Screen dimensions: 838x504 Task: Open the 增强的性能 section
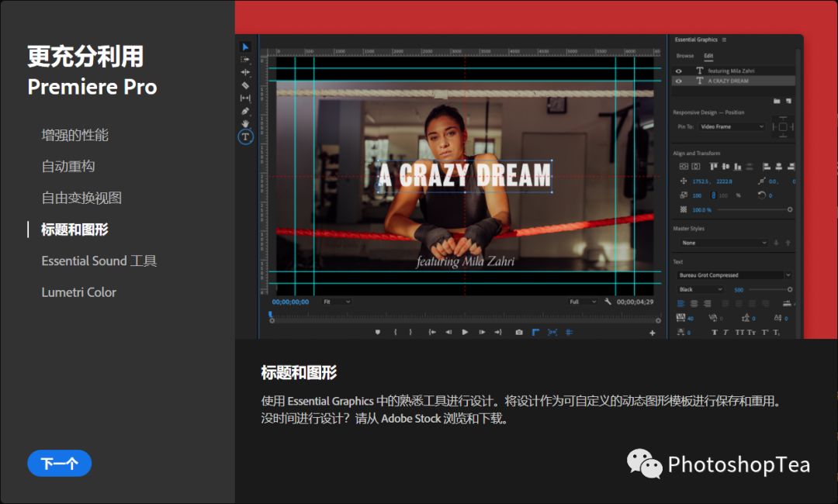tap(74, 135)
